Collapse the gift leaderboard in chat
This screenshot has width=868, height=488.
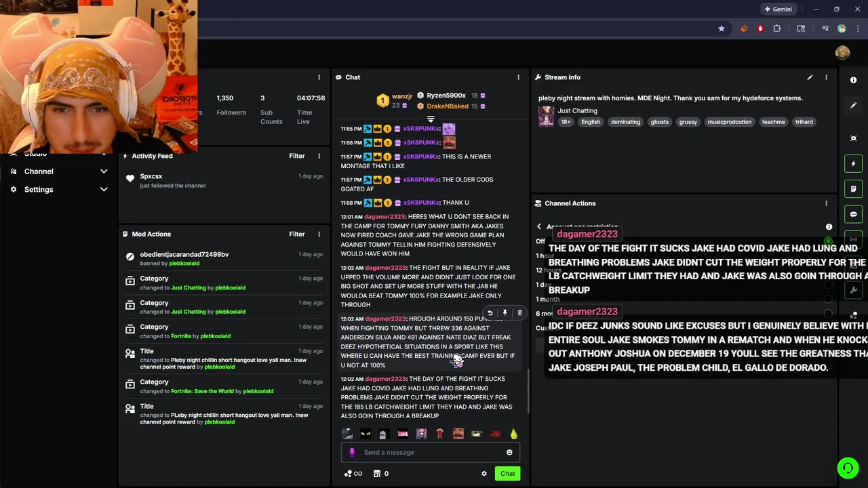point(431,119)
